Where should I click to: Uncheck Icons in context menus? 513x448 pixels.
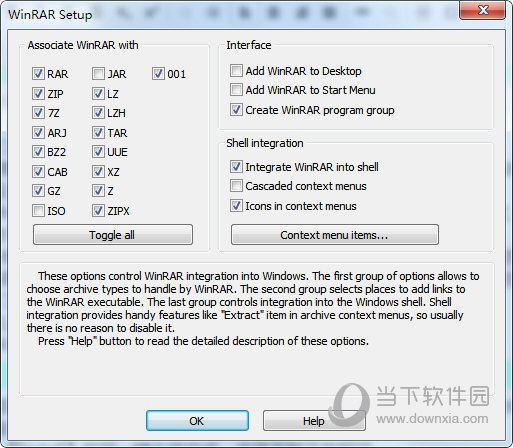coord(236,206)
